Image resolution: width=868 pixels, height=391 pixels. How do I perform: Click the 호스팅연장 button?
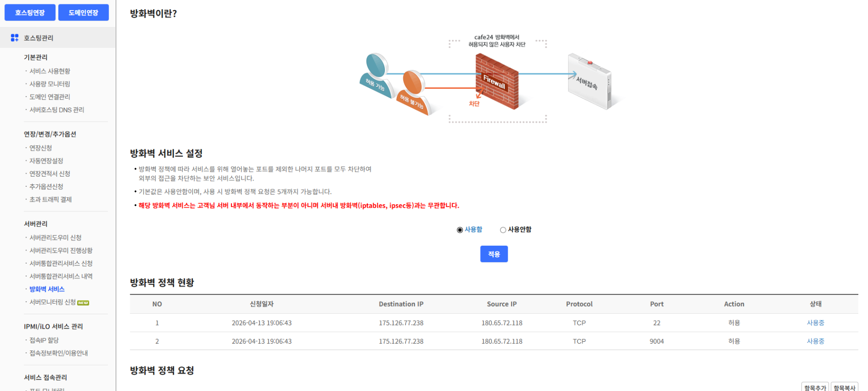click(30, 13)
